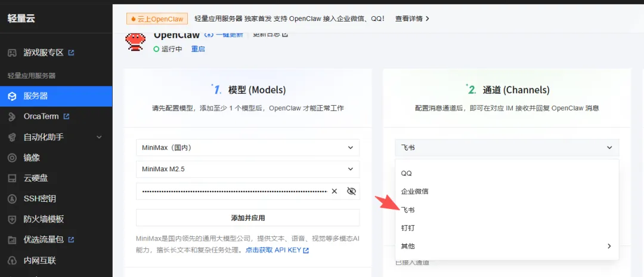Click the chart icon beside 优选流量包
Viewport: 644px width, 277px height.
pyautogui.click(x=13, y=239)
